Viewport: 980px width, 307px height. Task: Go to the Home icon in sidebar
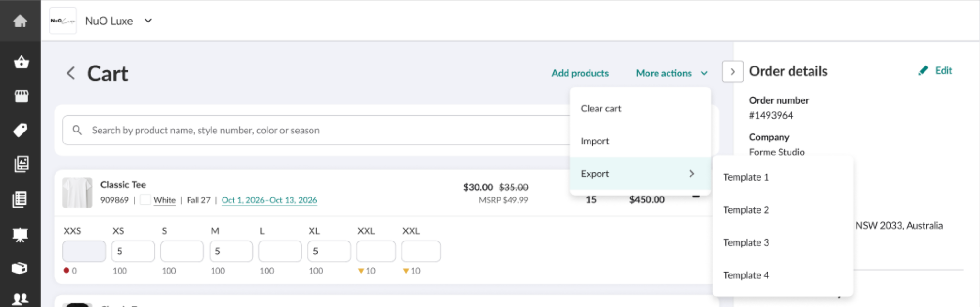(20, 21)
